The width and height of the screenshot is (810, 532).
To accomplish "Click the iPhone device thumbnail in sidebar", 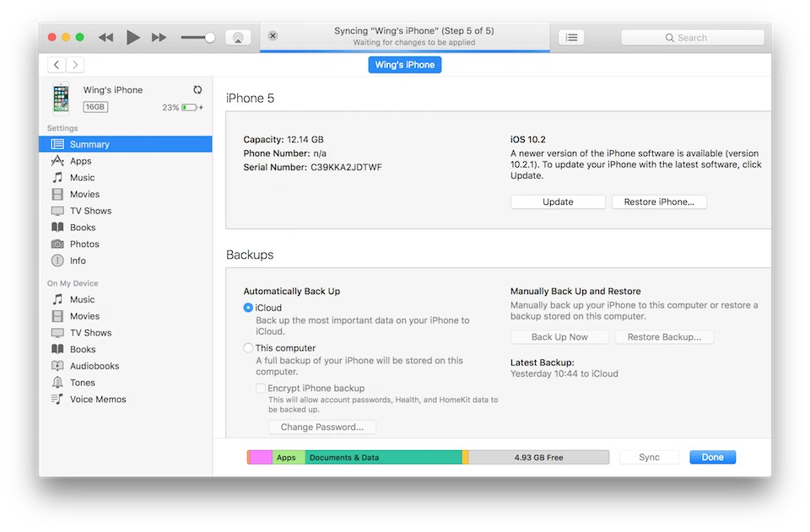I will click(x=61, y=98).
